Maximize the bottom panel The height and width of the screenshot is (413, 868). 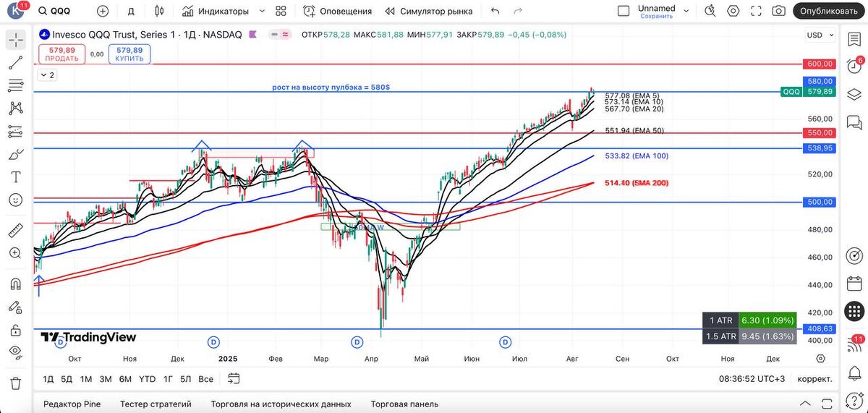[826, 404]
